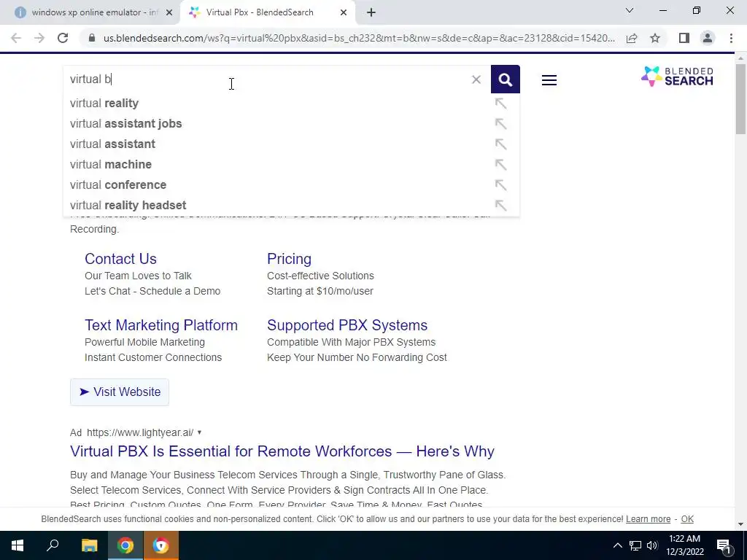View site info via padlock icon
Image resolution: width=747 pixels, height=560 pixels.
coord(92,38)
